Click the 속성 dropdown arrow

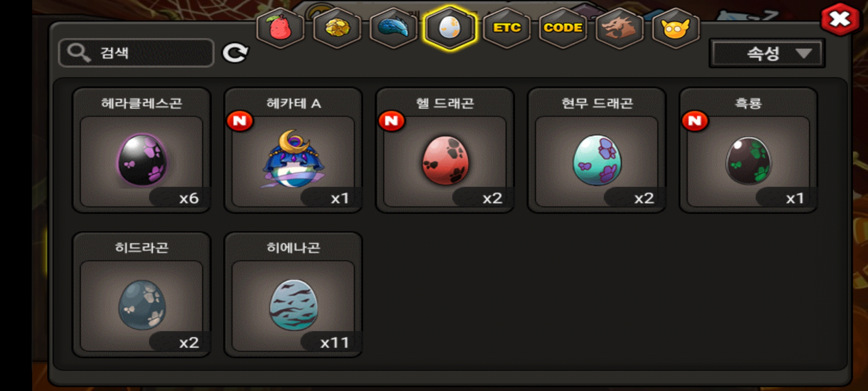click(804, 54)
